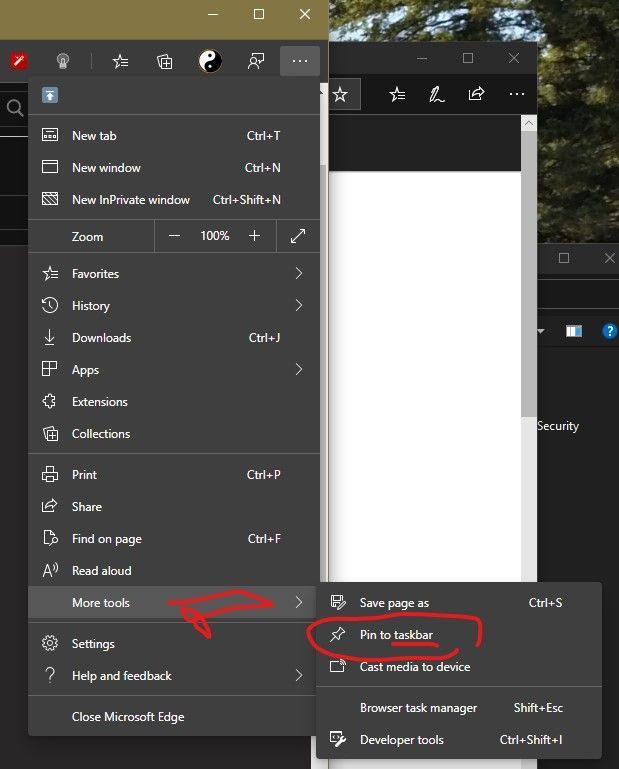Decrease zoom with minus button
This screenshot has height=769, width=619.
coord(174,236)
